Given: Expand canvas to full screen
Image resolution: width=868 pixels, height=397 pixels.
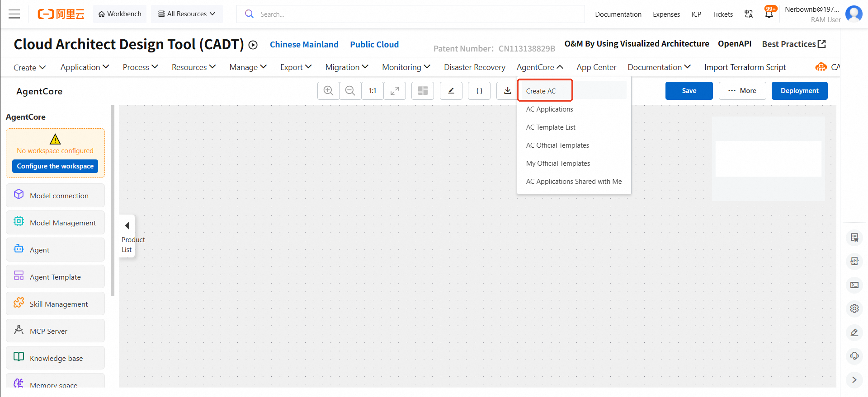Looking at the screenshot, I should 395,91.
